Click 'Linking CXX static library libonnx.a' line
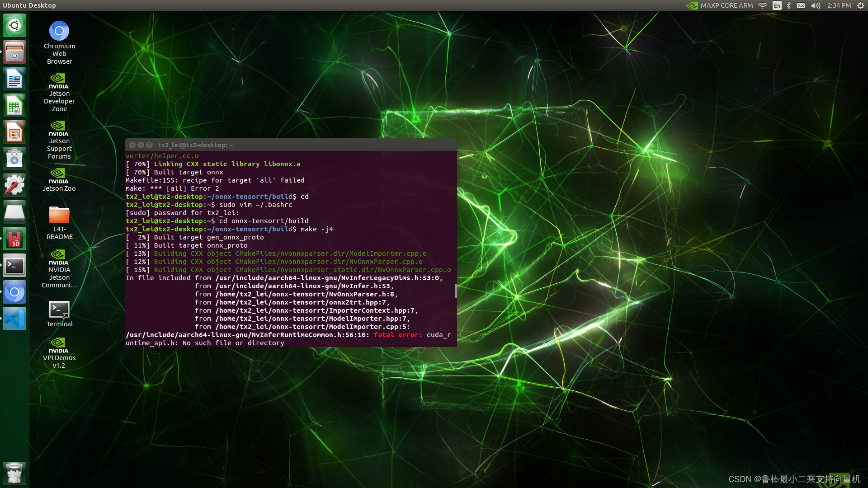Viewport: 868px width, 488px height. pos(213,164)
